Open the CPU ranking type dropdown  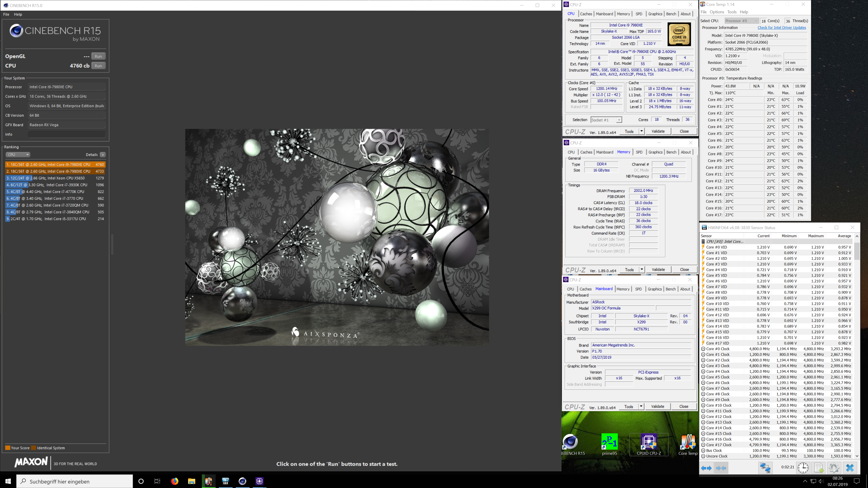coord(18,155)
